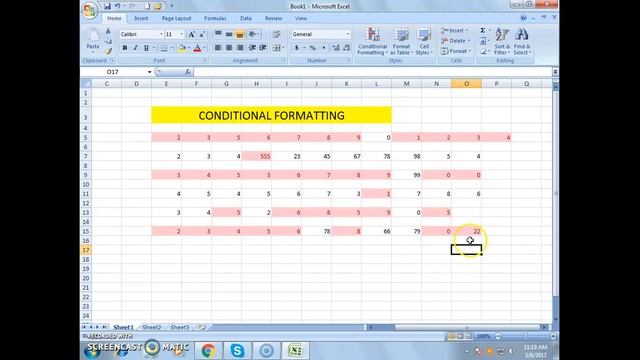The width and height of the screenshot is (640, 360).
Task: Apply the Accounting dollar number format
Action: tap(297, 48)
